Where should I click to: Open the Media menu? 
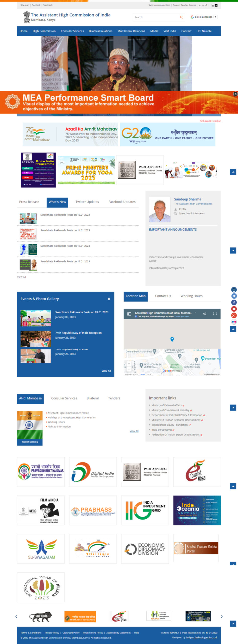point(154,31)
